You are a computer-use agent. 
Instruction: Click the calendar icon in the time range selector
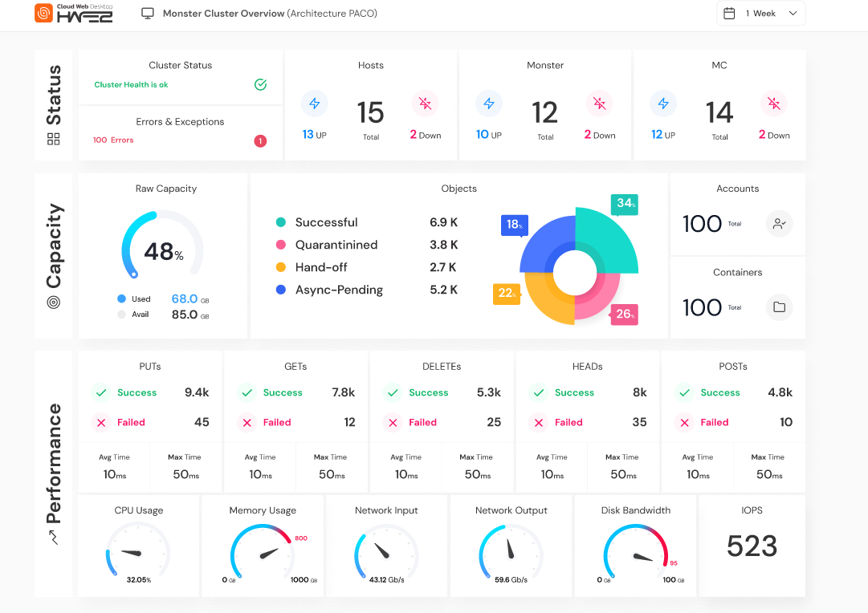coord(729,14)
